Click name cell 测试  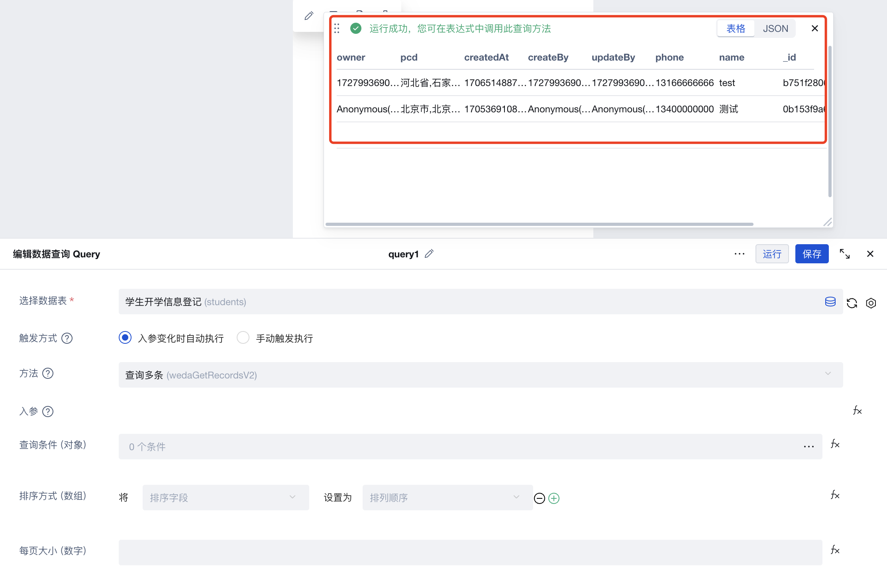click(x=729, y=109)
